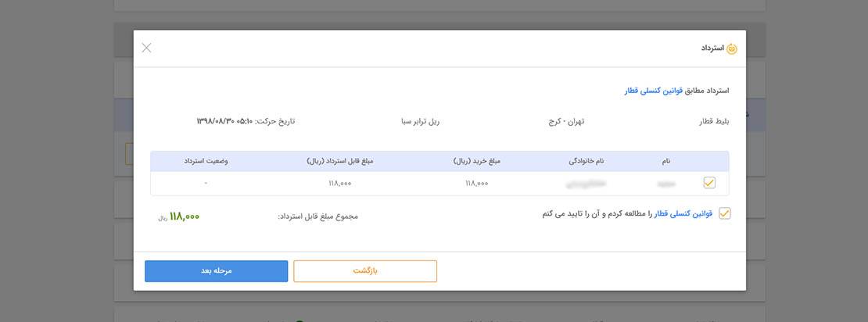Select the green total refund amount 118,000

(185, 216)
